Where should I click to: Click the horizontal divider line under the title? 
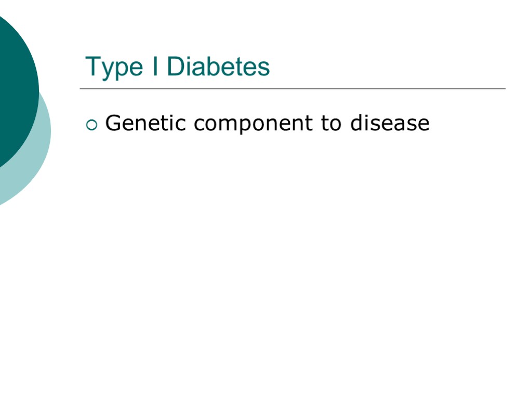(x=291, y=89)
